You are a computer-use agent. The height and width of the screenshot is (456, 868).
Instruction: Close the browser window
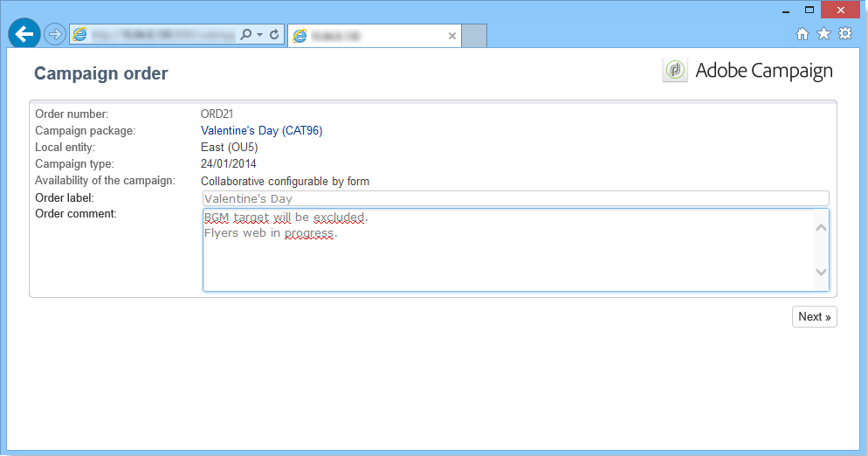point(841,10)
